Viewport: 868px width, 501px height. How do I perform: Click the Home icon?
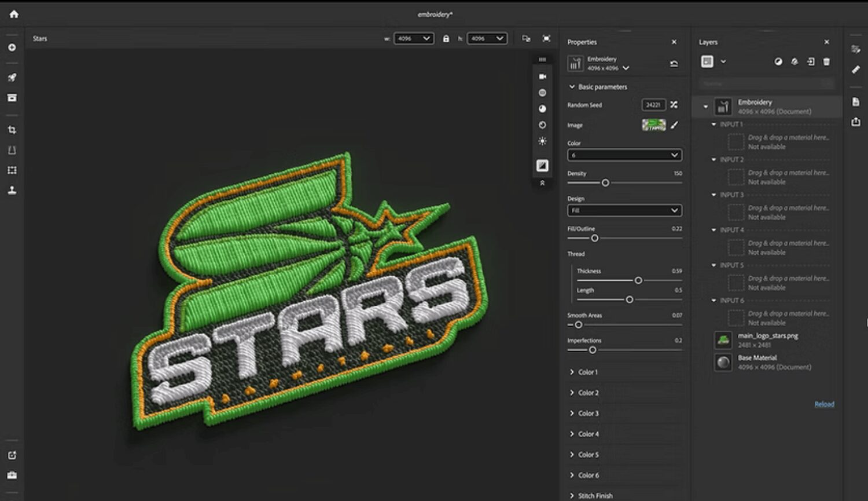pyautogui.click(x=14, y=14)
